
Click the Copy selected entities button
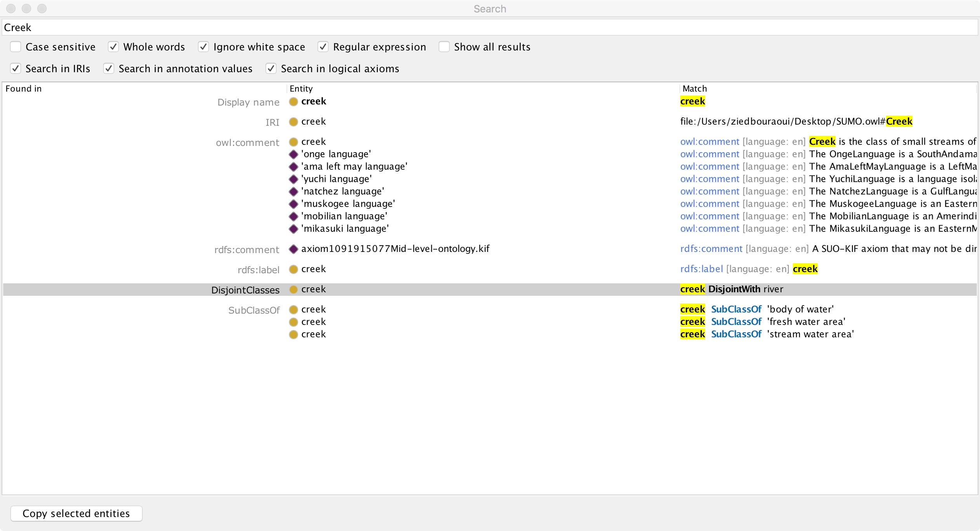[76, 514]
